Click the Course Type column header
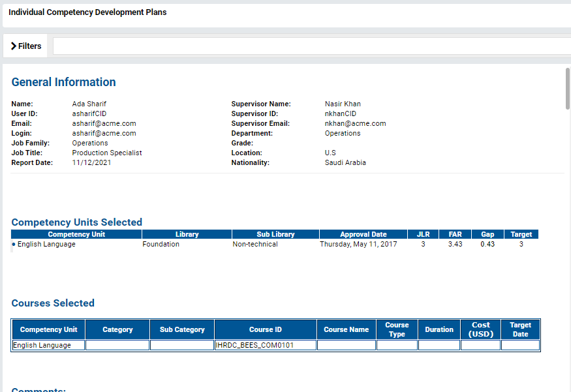The height and width of the screenshot is (392, 571). click(x=397, y=329)
